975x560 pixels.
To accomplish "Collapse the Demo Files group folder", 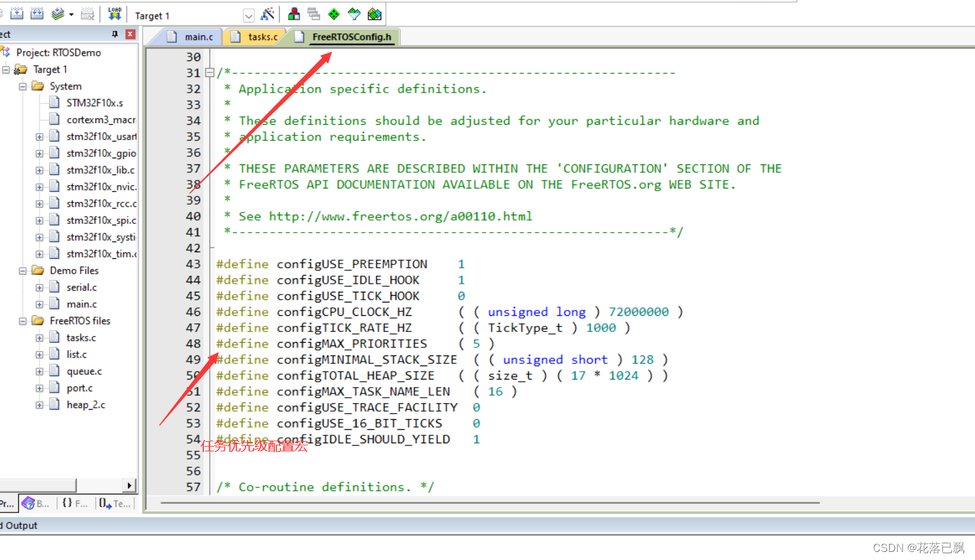I will click(22, 271).
